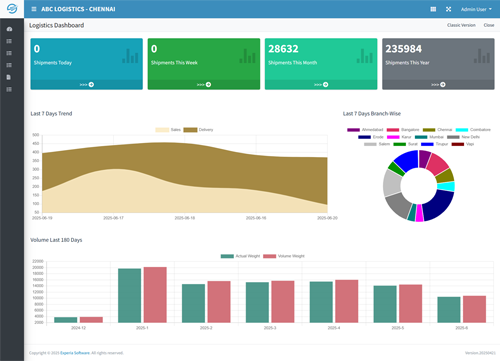Open the Experia Software footer link
This screenshot has height=362, width=500.
point(75,353)
